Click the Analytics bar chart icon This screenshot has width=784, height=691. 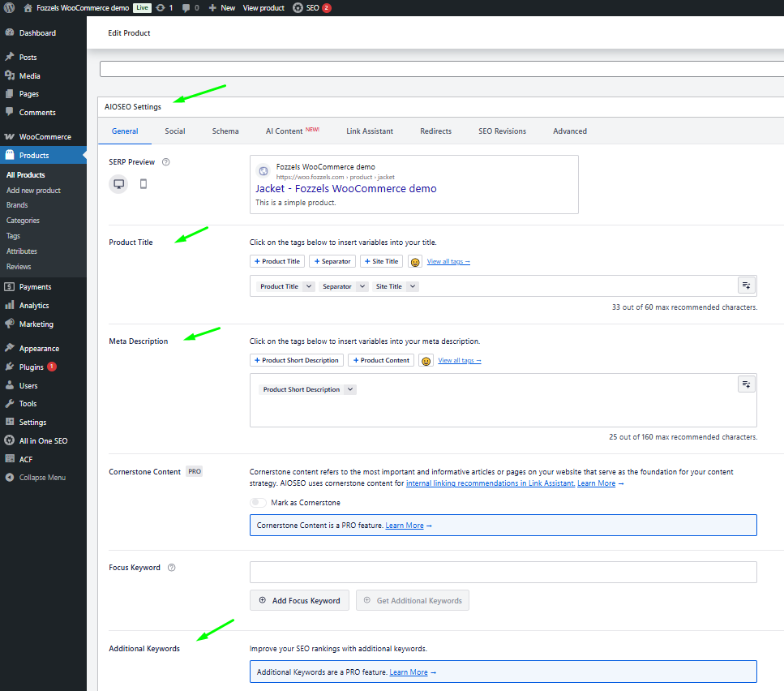10,305
